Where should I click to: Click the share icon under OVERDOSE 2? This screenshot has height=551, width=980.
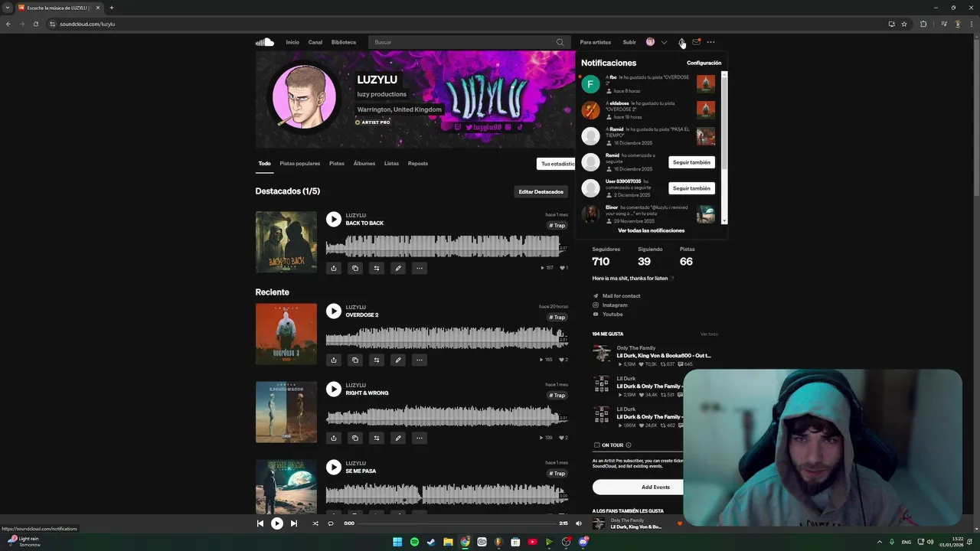click(334, 360)
